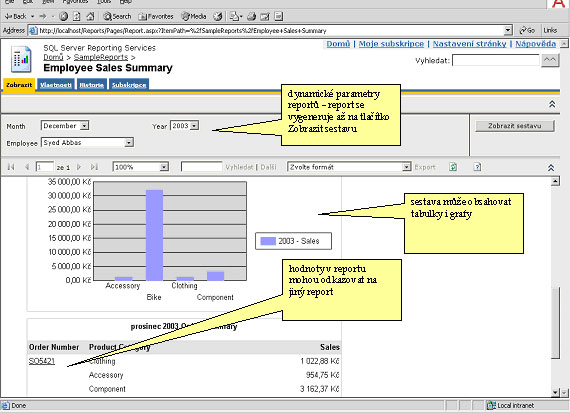Click the Done status bar page icon
570x413 pixels.
coord(5,405)
